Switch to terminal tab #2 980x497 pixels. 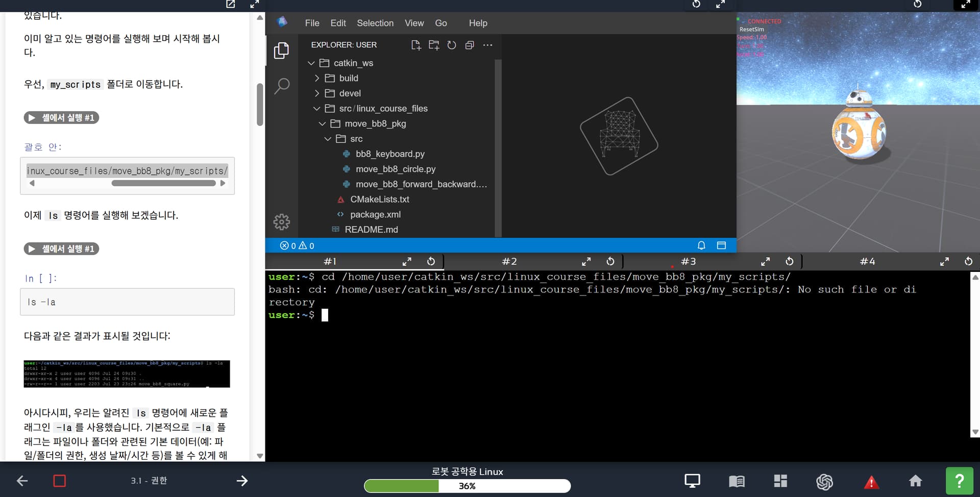(509, 261)
